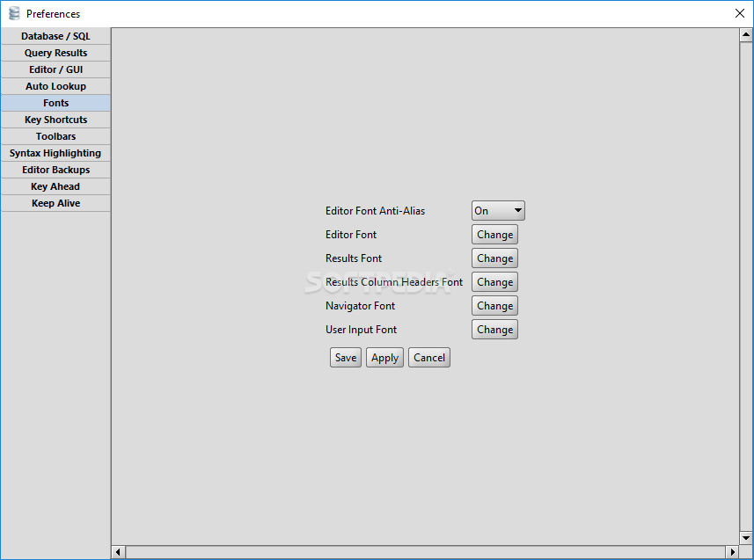Open the Toolbars preferences tab

(x=55, y=136)
